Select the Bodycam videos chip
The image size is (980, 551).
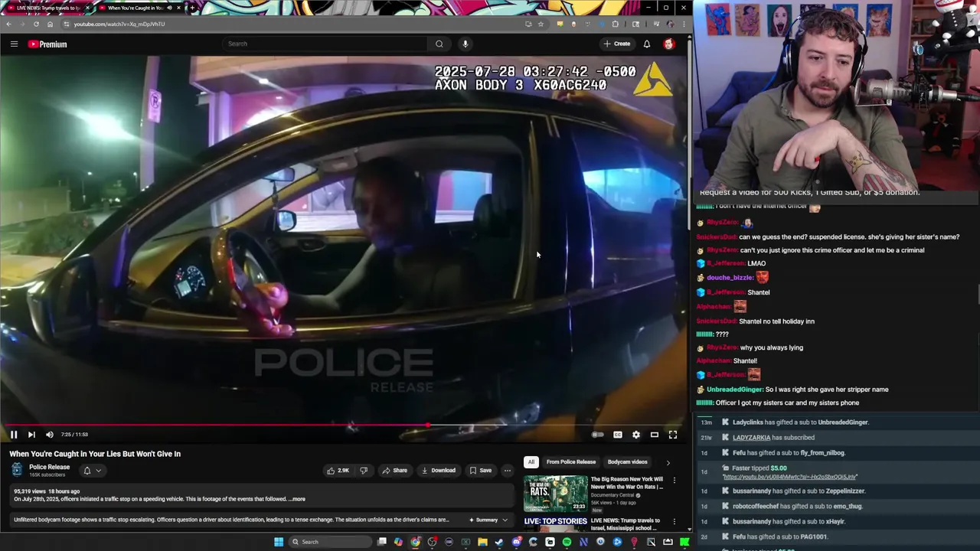tap(627, 462)
